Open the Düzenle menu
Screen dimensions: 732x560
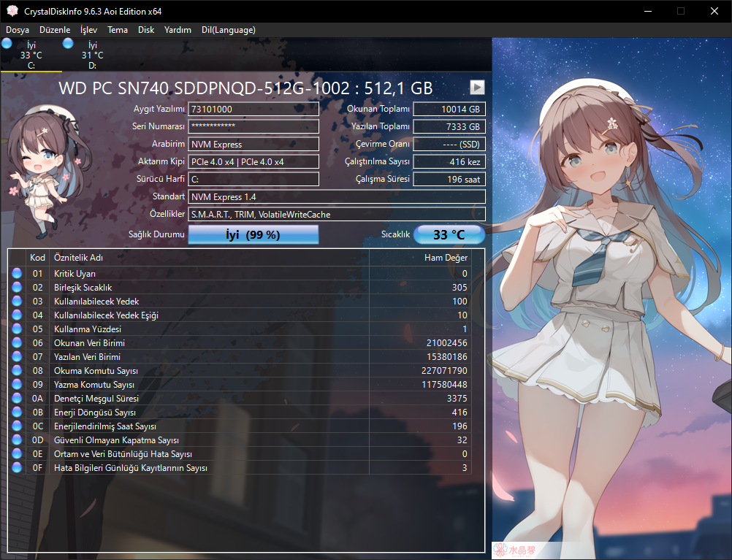tap(55, 30)
